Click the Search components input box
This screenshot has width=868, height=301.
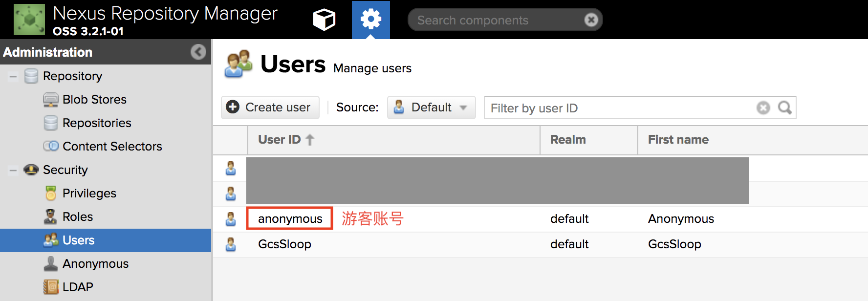point(505,20)
